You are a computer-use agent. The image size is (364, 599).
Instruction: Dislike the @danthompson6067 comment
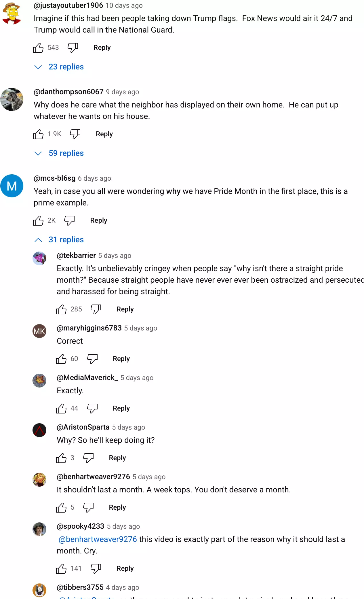[75, 134]
